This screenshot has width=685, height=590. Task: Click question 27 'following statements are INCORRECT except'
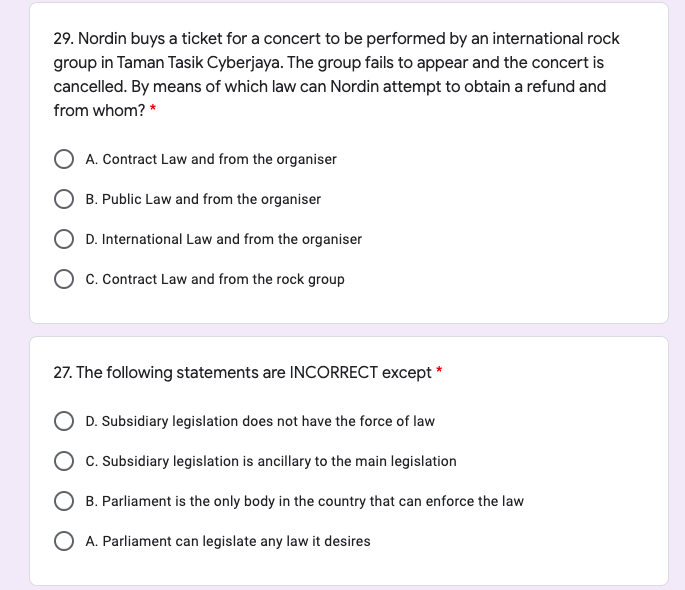(243, 373)
